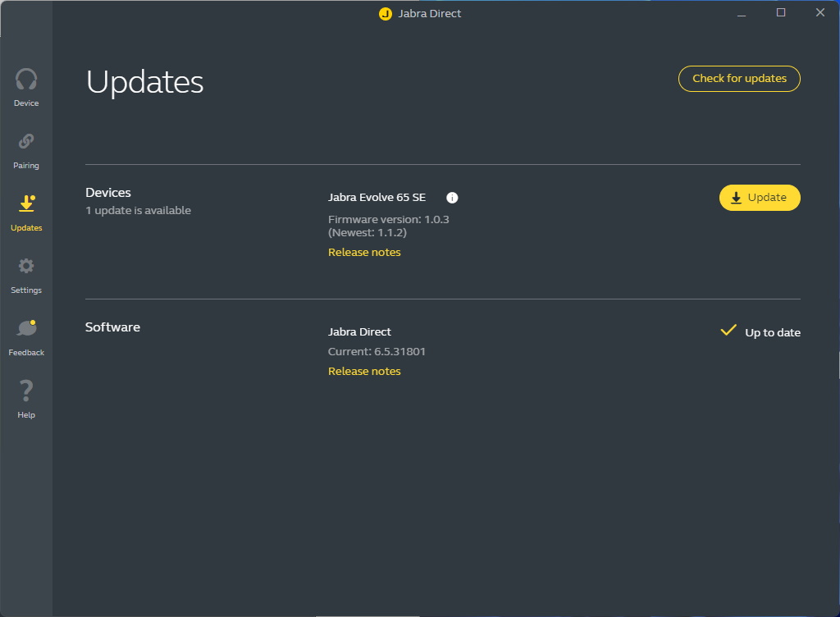Image resolution: width=840 pixels, height=617 pixels.
Task: Click the 'Firmware version: 1.0.3' text
Action: coord(388,220)
